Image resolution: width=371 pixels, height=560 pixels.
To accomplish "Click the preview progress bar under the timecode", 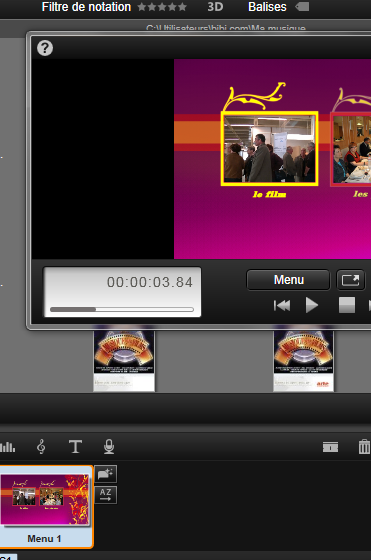I will click(122, 309).
